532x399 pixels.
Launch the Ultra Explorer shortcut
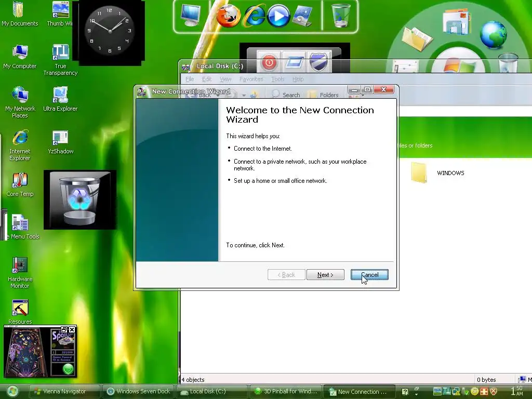coord(60,99)
